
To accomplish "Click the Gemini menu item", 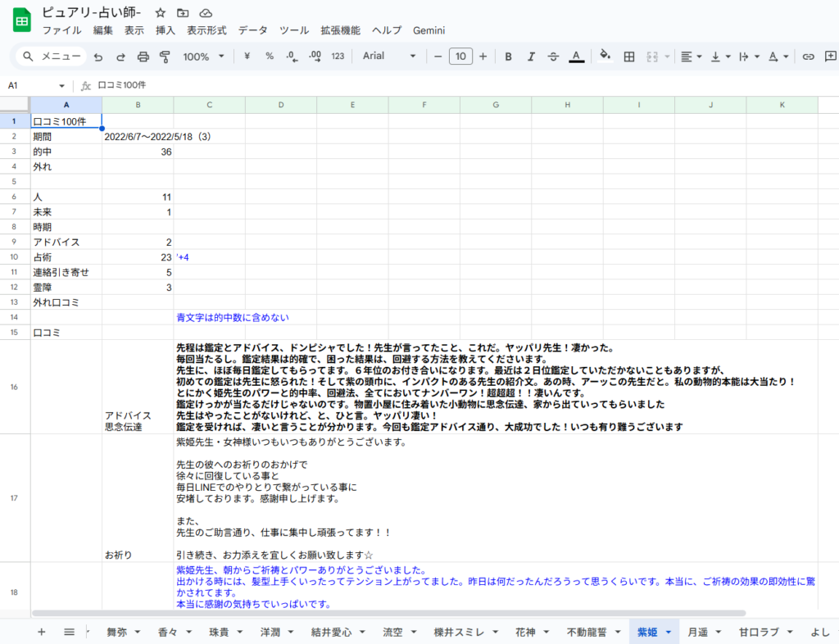I will (x=429, y=30).
